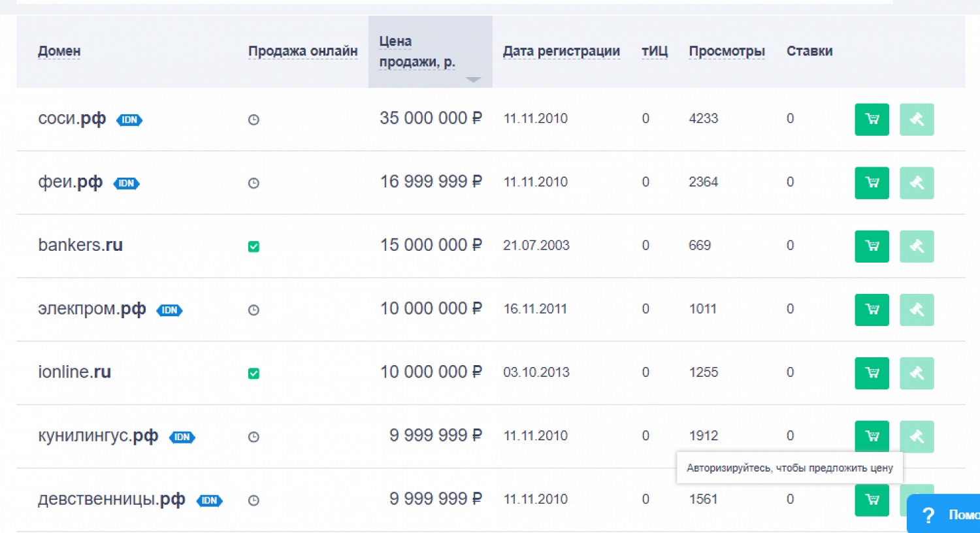
Task: Open the кунилингус.рф domain link
Action: tap(98, 436)
